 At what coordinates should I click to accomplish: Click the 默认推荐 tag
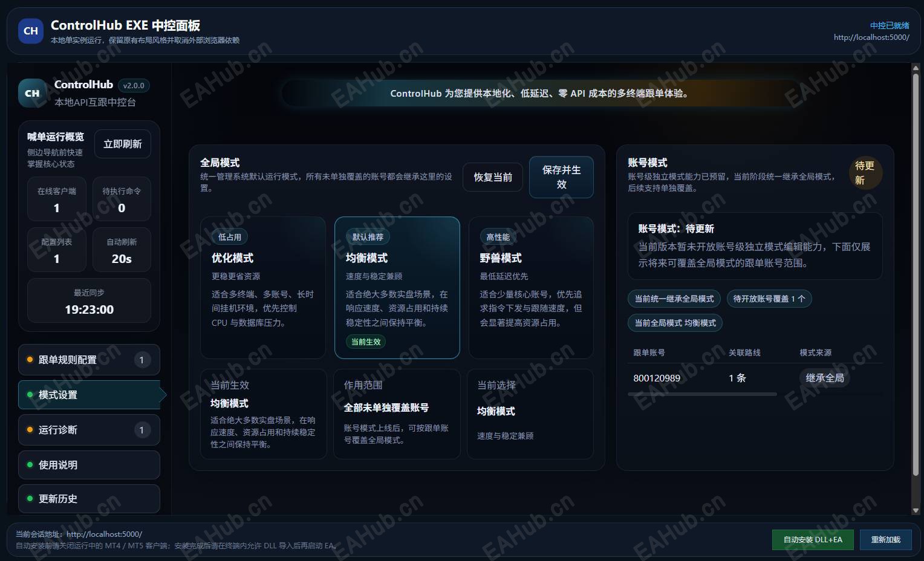click(x=368, y=237)
